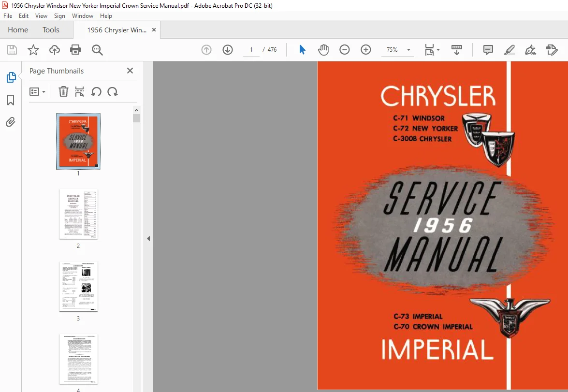Go to next page arrow
The width and height of the screenshot is (568, 392).
(x=228, y=50)
